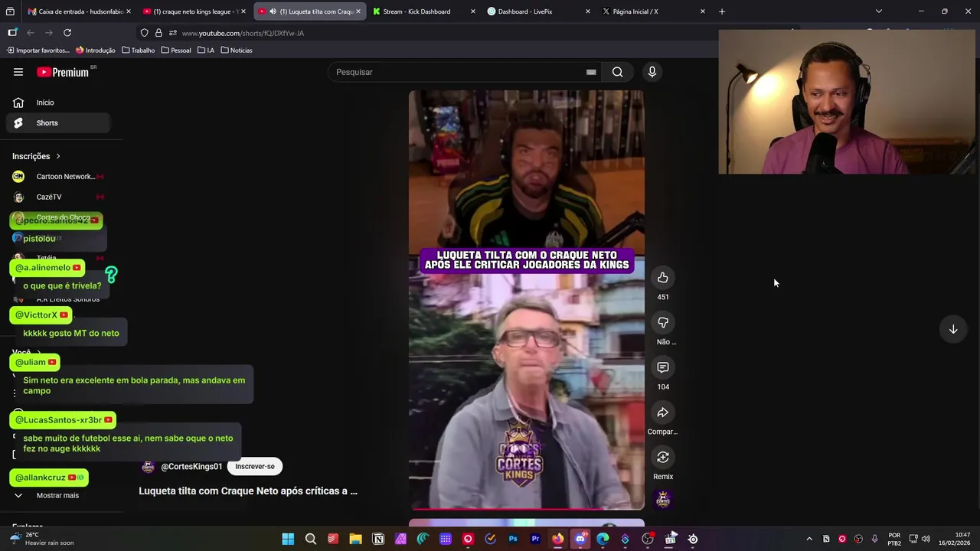Screen dimensions: 980x551
Task: Like the Luqueta short video
Action: tap(663, 278)
